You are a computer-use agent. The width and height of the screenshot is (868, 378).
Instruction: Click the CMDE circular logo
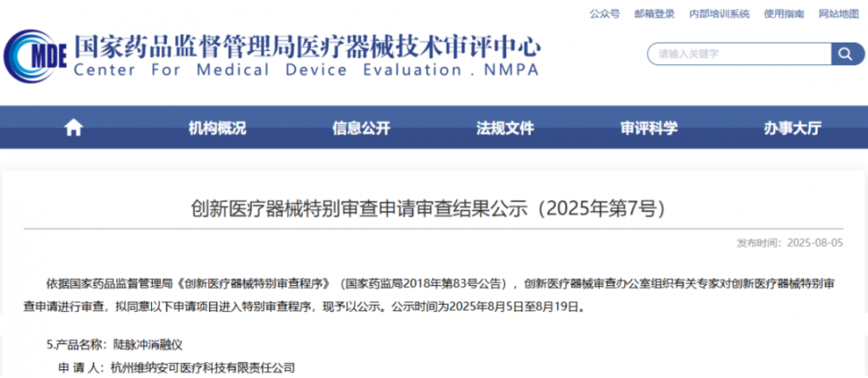[36, 57]
